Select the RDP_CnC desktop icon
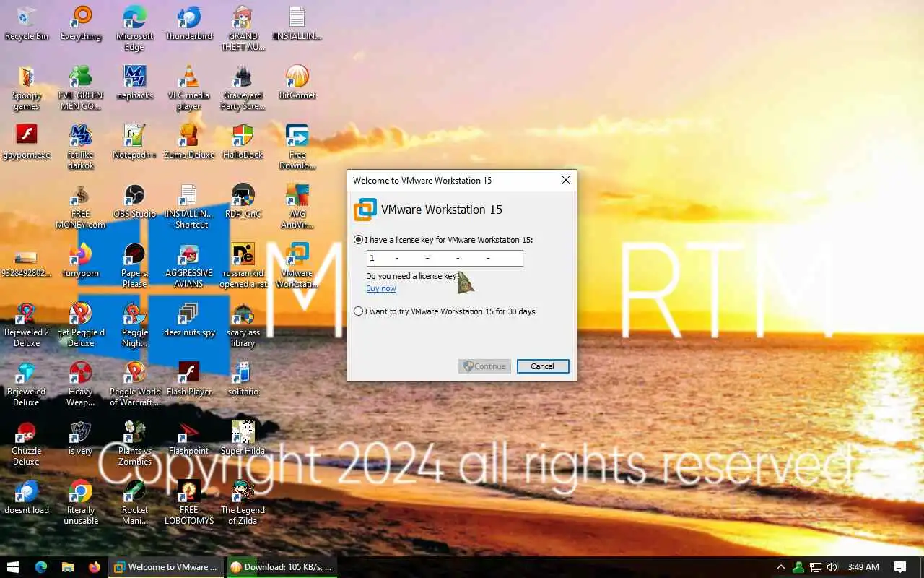This screenshot has width=924, height=578. click(243, 201)
